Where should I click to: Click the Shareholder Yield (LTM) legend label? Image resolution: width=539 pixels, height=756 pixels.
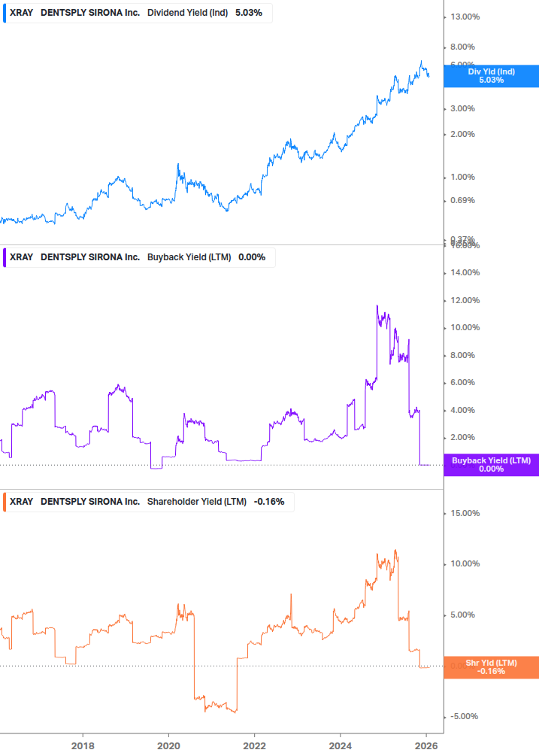click(x=196, y=502)
